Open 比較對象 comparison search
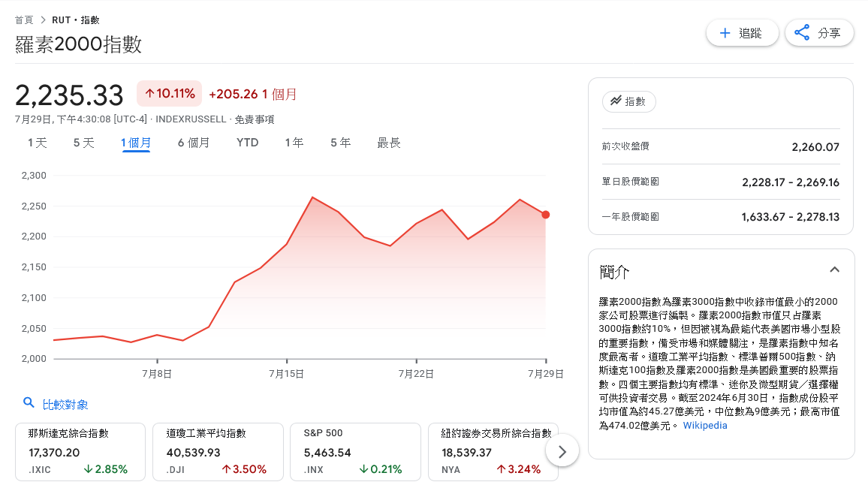This screenshot has height=491, width=868. tap(65, 405)
